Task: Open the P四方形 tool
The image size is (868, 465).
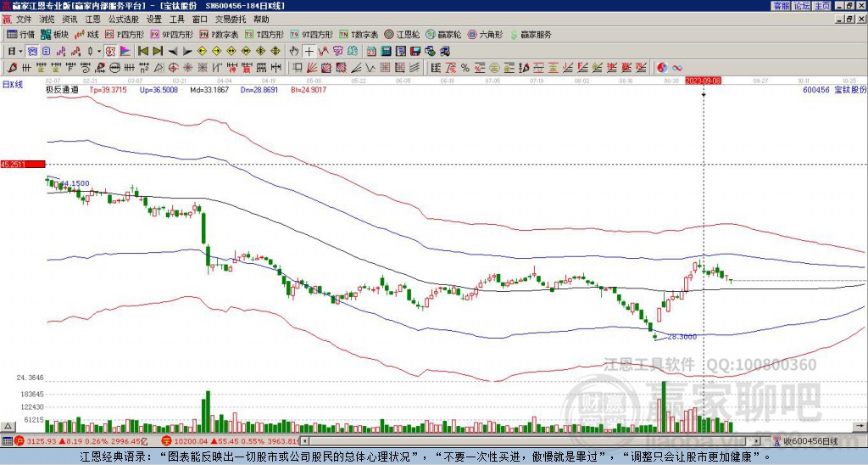Action: pos(125,34)
